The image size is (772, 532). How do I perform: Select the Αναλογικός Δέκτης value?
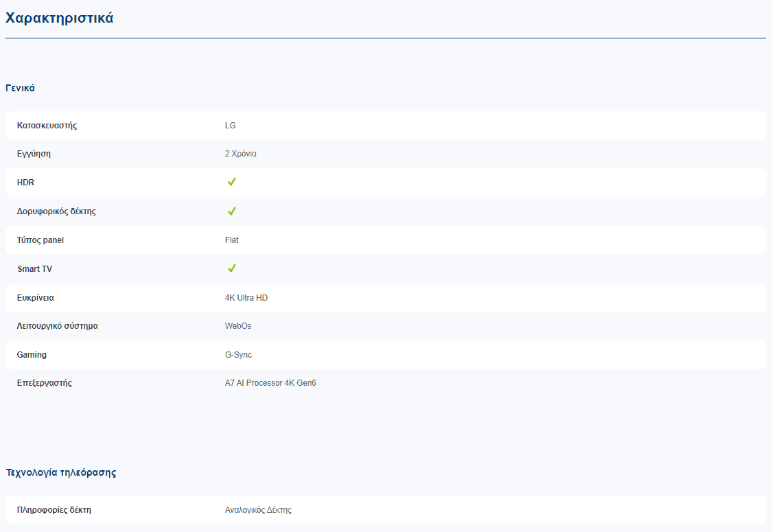258,510
